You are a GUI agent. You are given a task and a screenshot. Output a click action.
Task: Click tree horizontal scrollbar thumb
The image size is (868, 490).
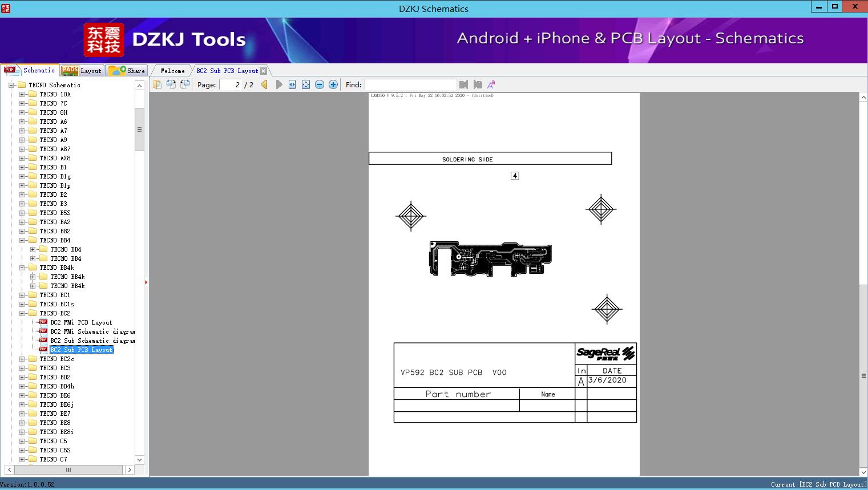click(68, 469)
